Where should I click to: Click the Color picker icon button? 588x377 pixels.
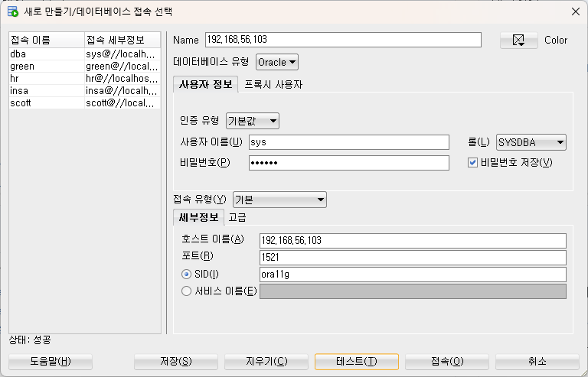coord(518,40)
